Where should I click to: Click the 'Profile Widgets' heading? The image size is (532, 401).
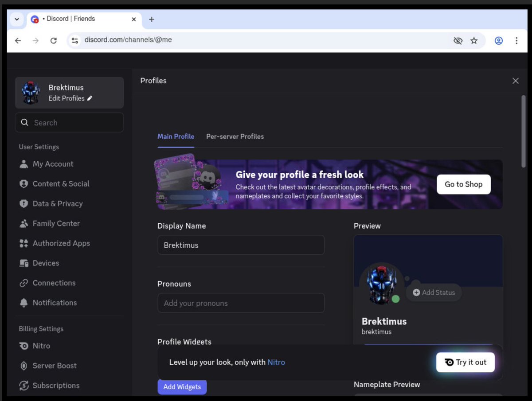click(184, 342)
